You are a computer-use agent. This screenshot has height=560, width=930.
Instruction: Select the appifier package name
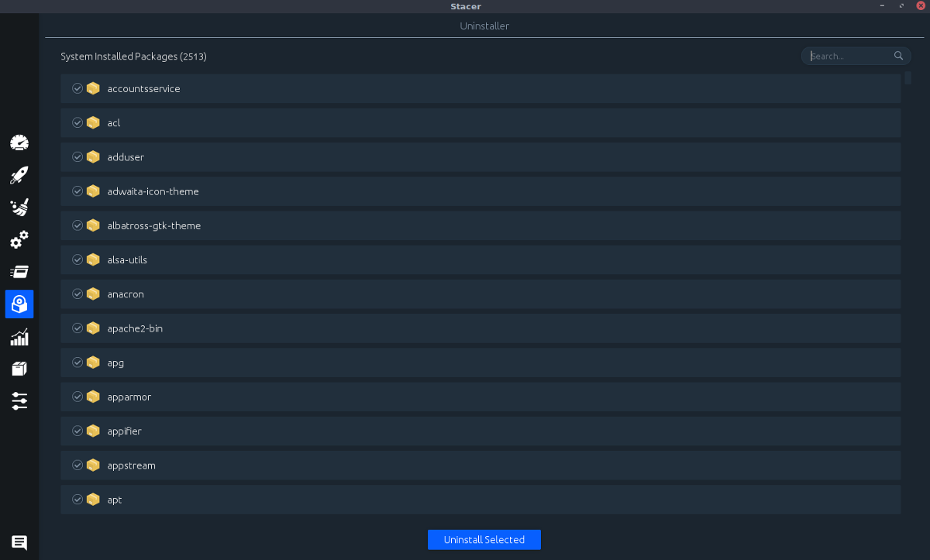pyautogui.click(x=125, y=431)
